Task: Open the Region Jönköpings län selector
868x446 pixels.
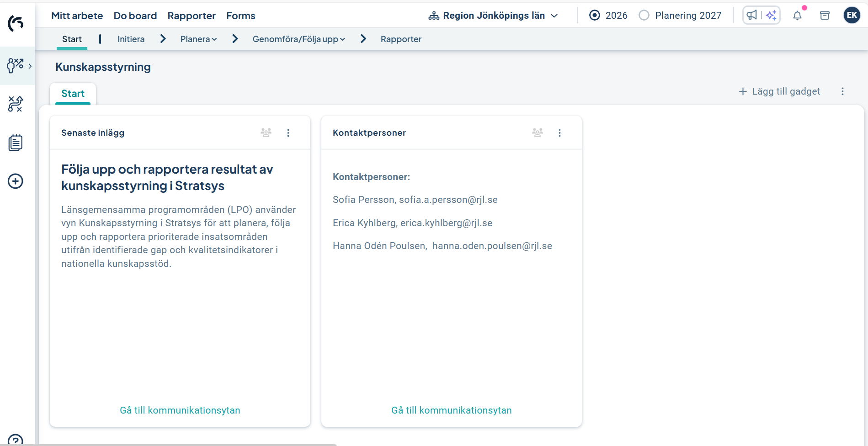Action: [x=493, y=15]
